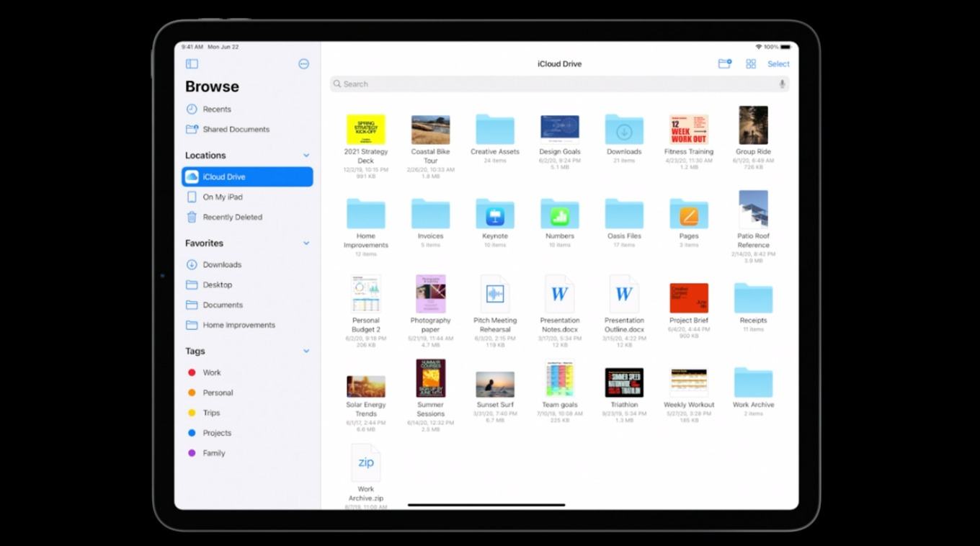
Task: Open the Summer Sessions file
Action: 431,378
